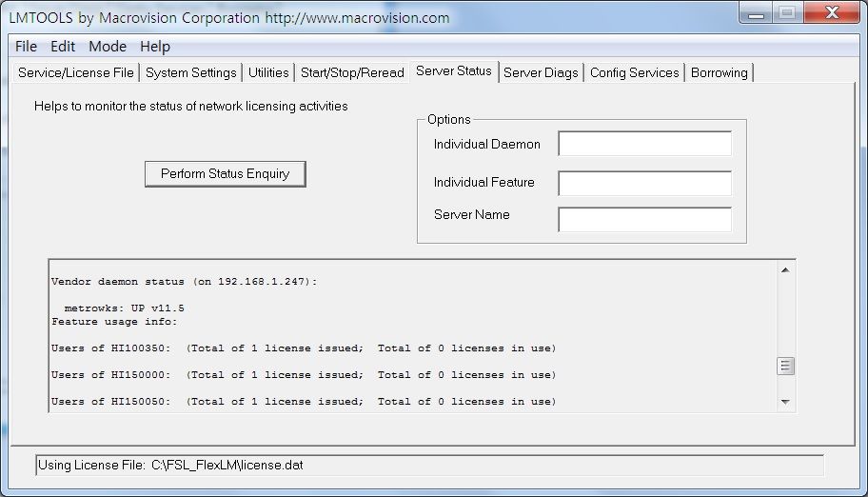
Task: Click the 'Users of HI150050' line
Action: (304, 402)
